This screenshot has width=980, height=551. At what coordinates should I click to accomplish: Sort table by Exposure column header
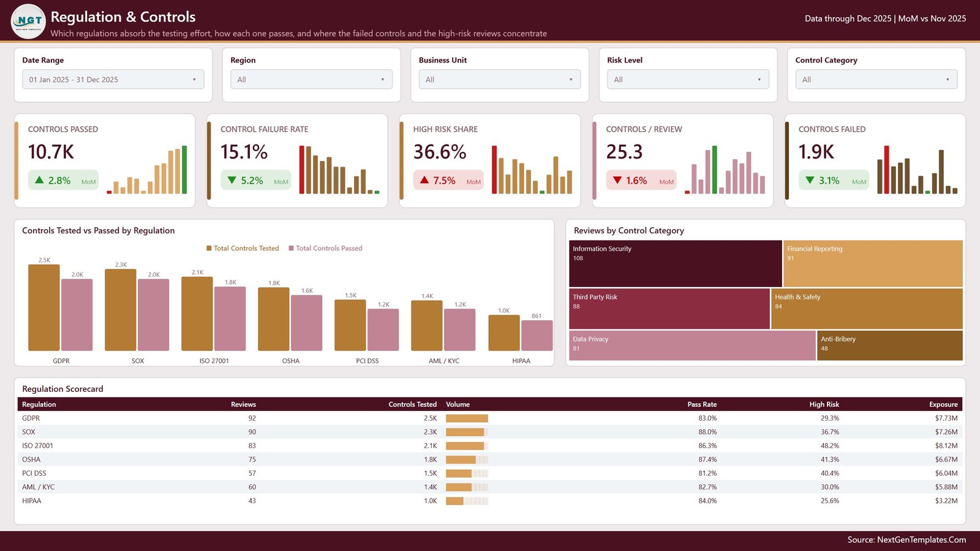(x=943, y=405)
